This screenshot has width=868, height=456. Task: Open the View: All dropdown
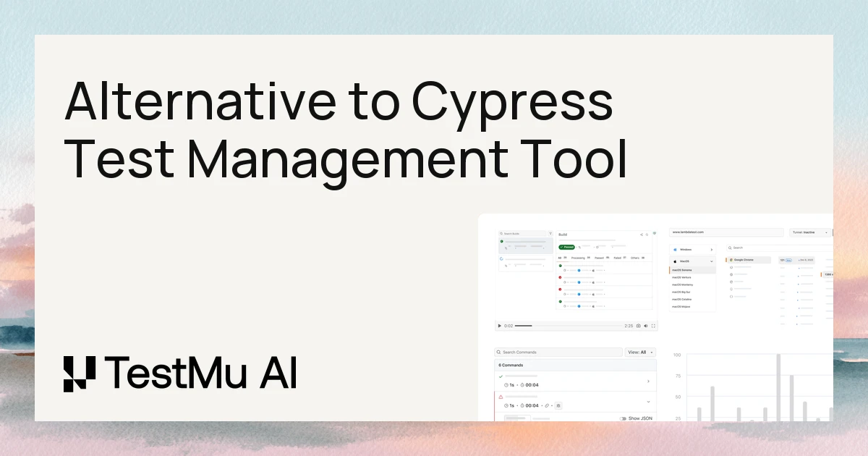point(640,352)
